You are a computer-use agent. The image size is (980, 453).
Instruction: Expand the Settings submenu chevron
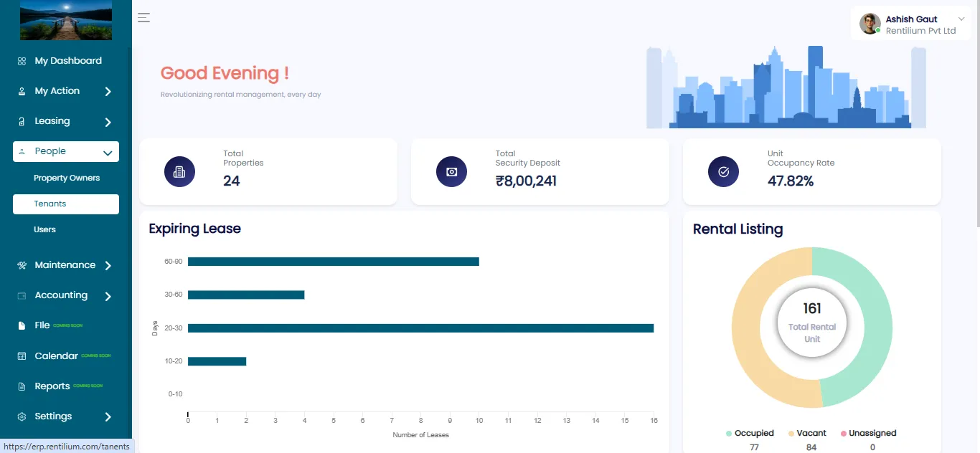click(108, 417)
